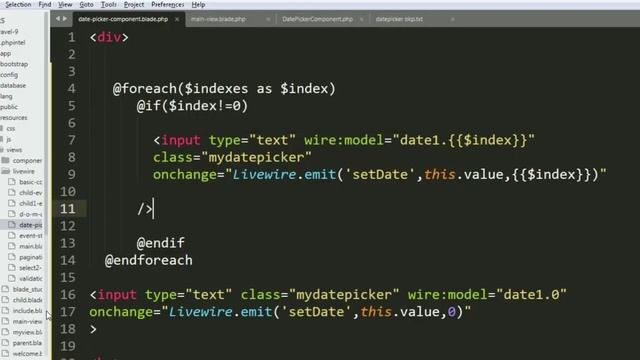Viewport: 640px width, 360px height.
Task: Click line number 11 in gutter
Action: 68,209
